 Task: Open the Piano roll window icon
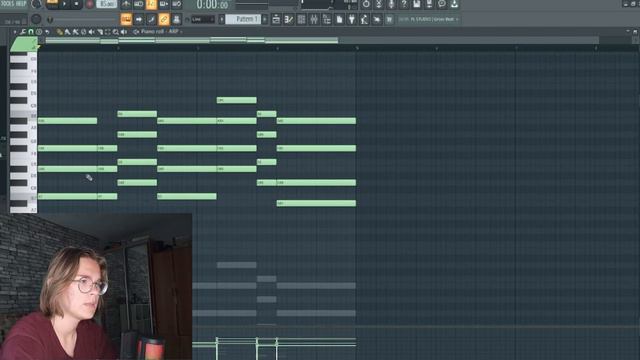tap(289, 19)
